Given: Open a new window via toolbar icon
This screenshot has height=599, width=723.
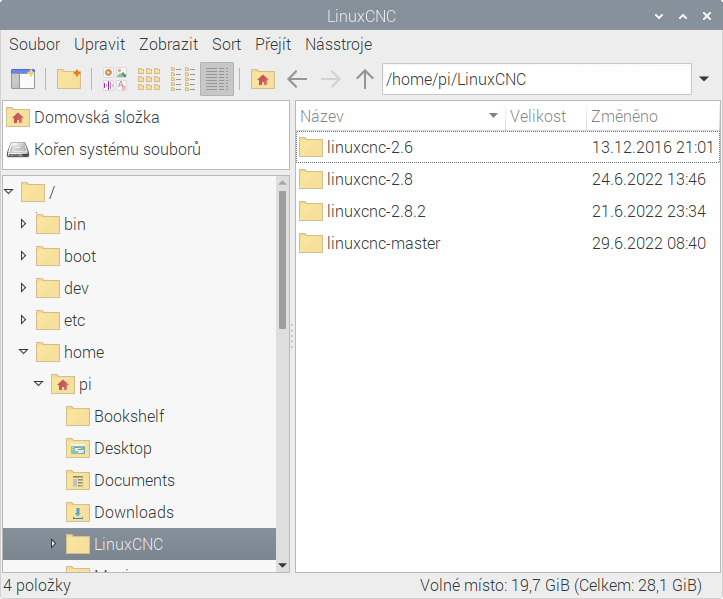Looking at the screenshot, I should [x=23, y=79].
